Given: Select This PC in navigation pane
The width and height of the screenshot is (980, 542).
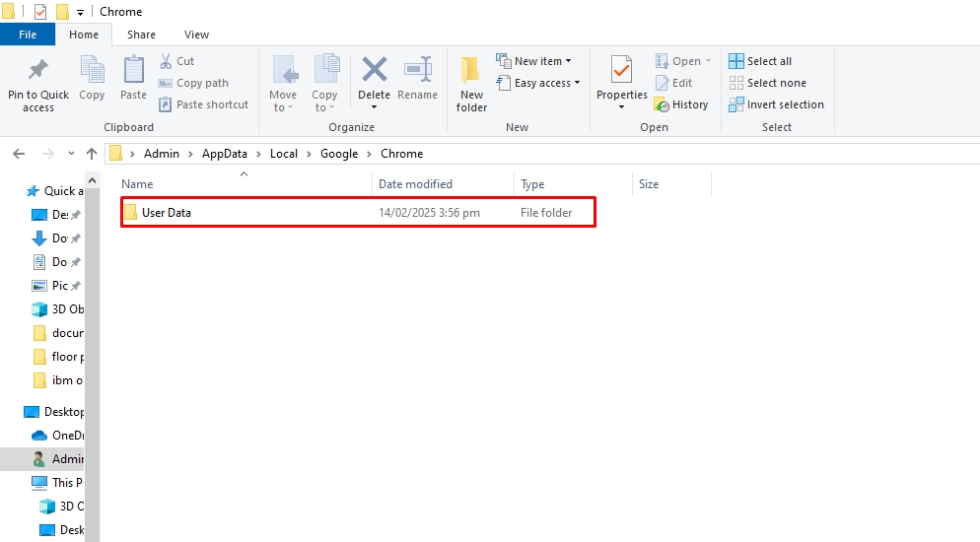Looking at the screenshot, I should pyautogui.click(x=57, y=483).
